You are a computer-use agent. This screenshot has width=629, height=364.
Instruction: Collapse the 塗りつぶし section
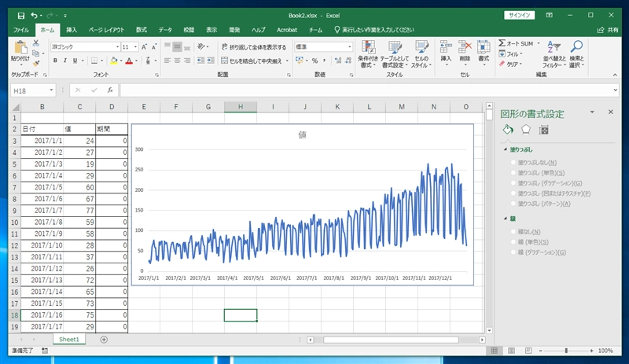(506, 149)
